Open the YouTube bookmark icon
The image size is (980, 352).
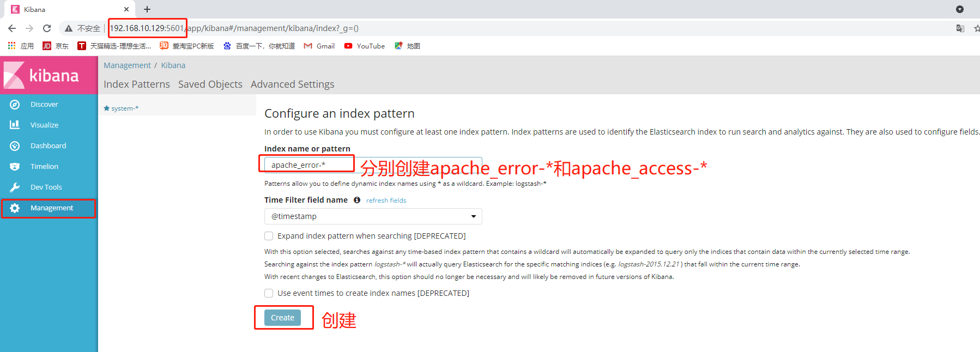[348, 46]
